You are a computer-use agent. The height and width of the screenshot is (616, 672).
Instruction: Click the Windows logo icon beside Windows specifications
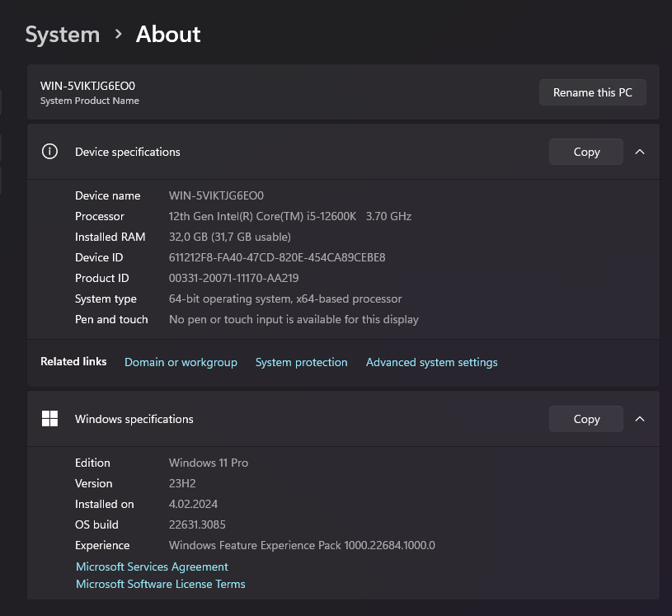pos(49,418)
